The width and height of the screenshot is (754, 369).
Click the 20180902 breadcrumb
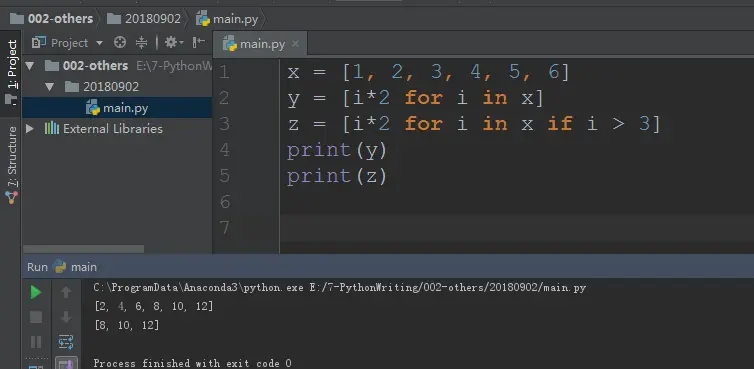[x=144, y=19]
